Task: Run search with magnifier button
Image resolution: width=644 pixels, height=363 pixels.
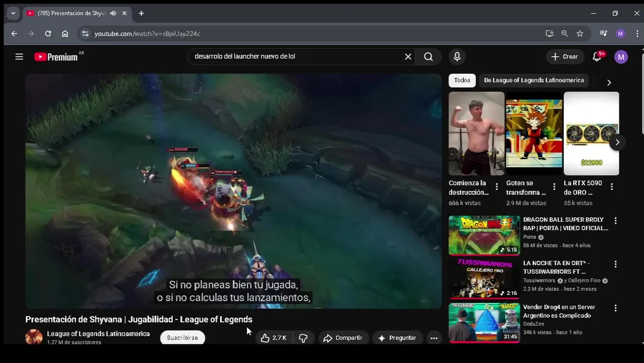Action: coord(428,56)
